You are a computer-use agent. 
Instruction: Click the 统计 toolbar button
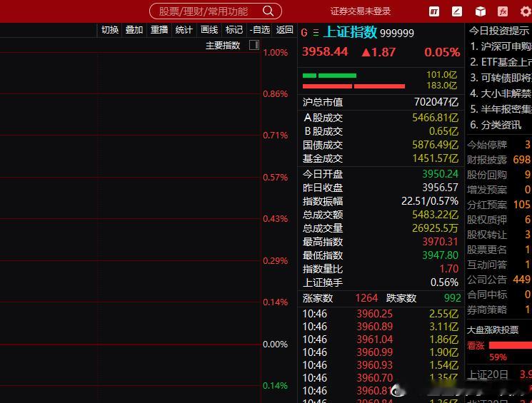tap(184, 30)
